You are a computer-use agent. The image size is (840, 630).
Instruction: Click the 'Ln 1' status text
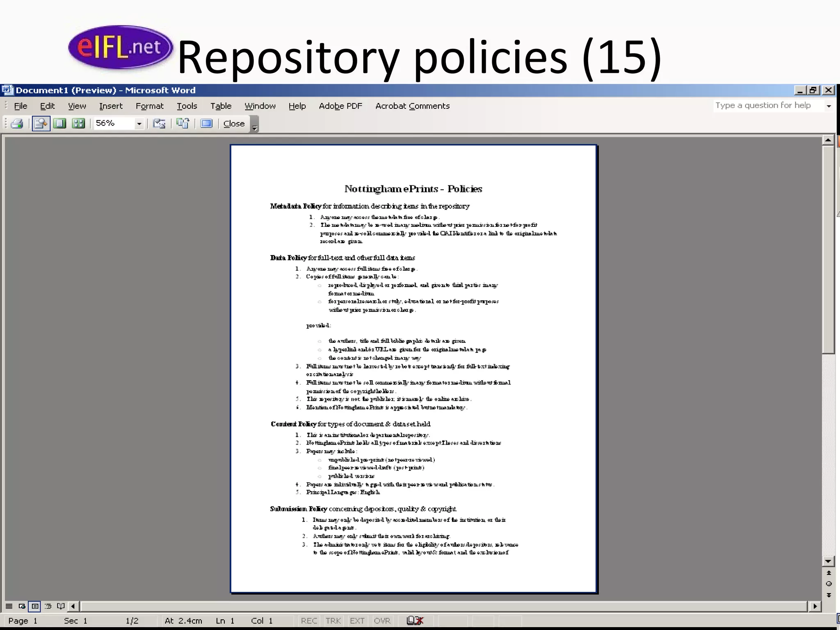pyautogui.click(x=225, y=621)
